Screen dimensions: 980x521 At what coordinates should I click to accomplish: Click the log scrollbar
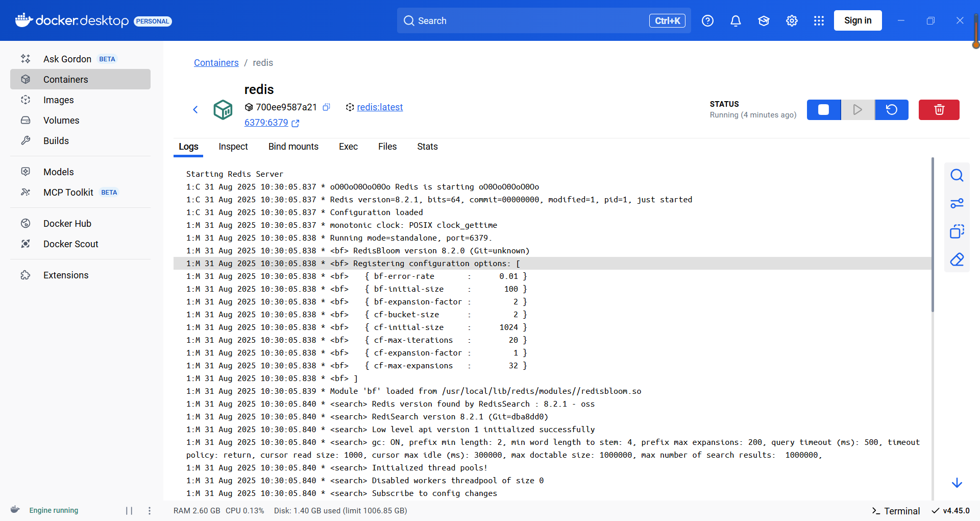coord(933,235)
